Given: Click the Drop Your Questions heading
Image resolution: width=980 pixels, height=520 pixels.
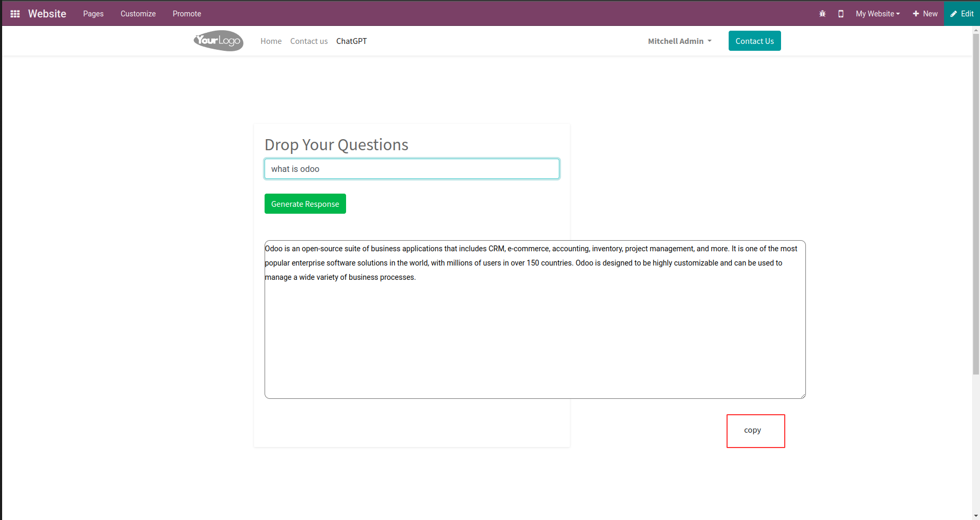Looking at the screenshot, I should pyautogui.click(x=337, y=144).
